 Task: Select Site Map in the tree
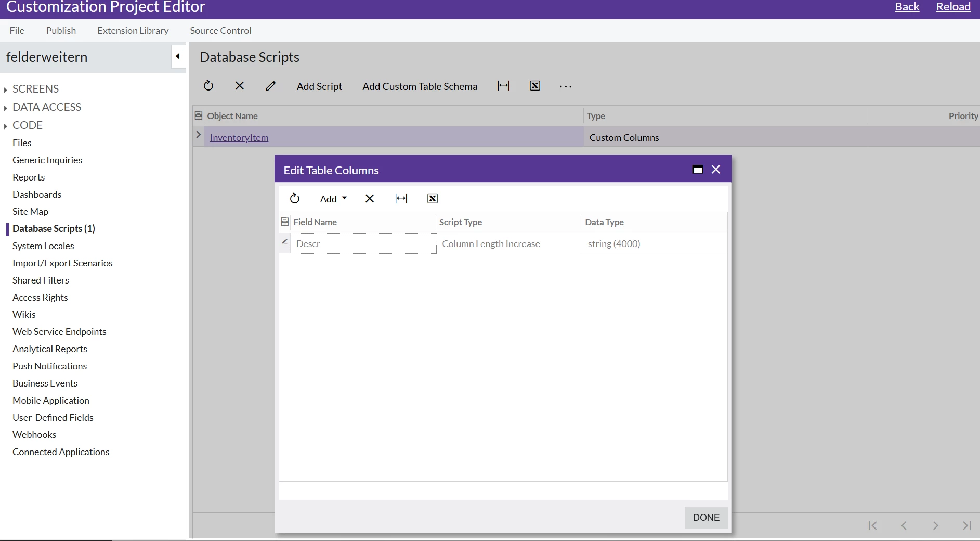[x=30, y=212]
